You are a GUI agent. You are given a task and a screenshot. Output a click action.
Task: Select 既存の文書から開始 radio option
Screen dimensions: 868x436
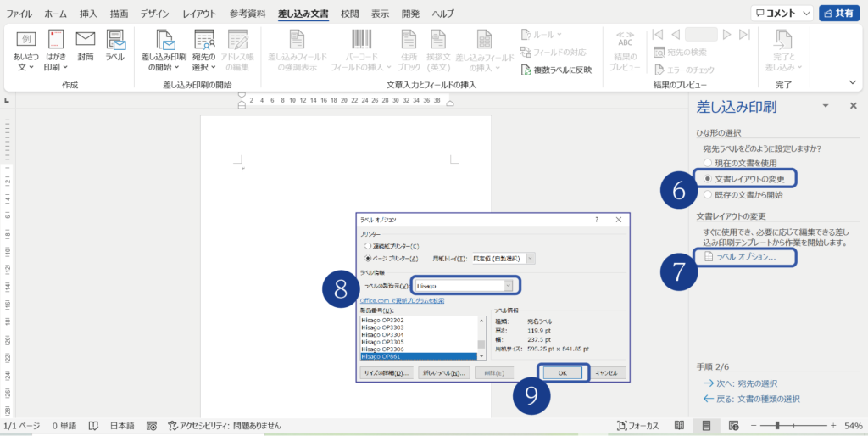(708, 194)
